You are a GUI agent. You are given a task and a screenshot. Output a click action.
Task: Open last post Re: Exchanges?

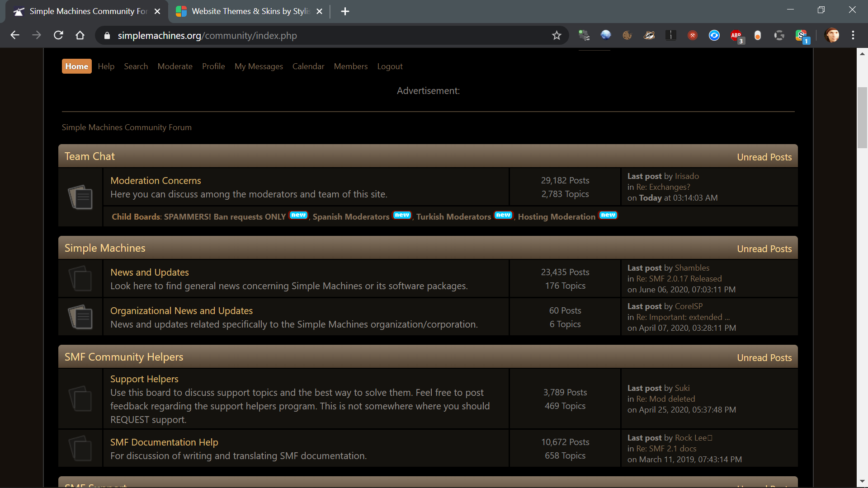[x=663, y=187]
